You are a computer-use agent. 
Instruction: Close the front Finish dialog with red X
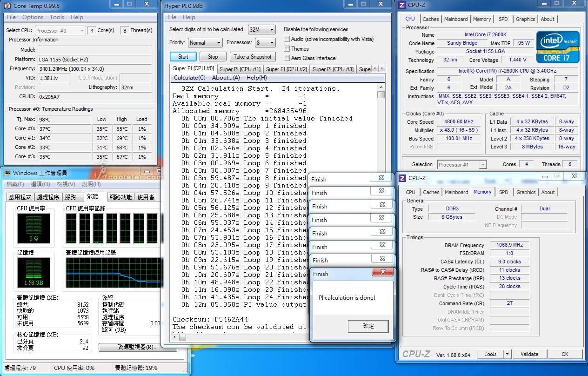[x=383, y=272]
